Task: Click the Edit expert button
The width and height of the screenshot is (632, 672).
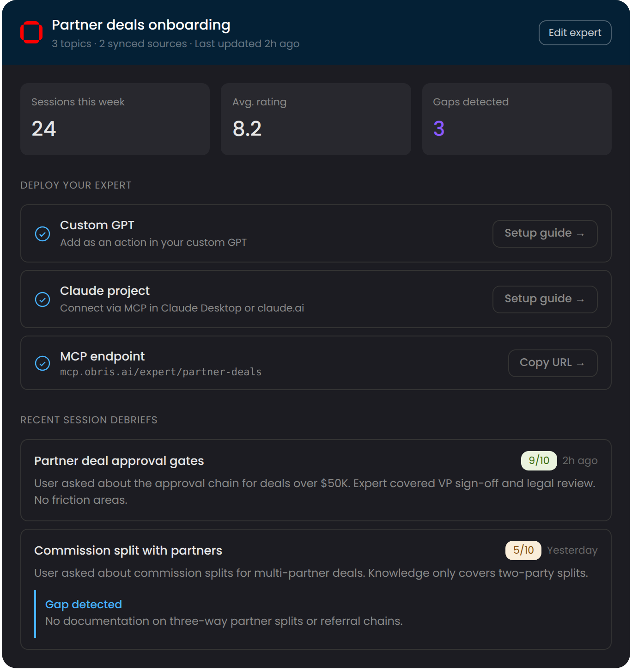Action: tap(575, 32)
